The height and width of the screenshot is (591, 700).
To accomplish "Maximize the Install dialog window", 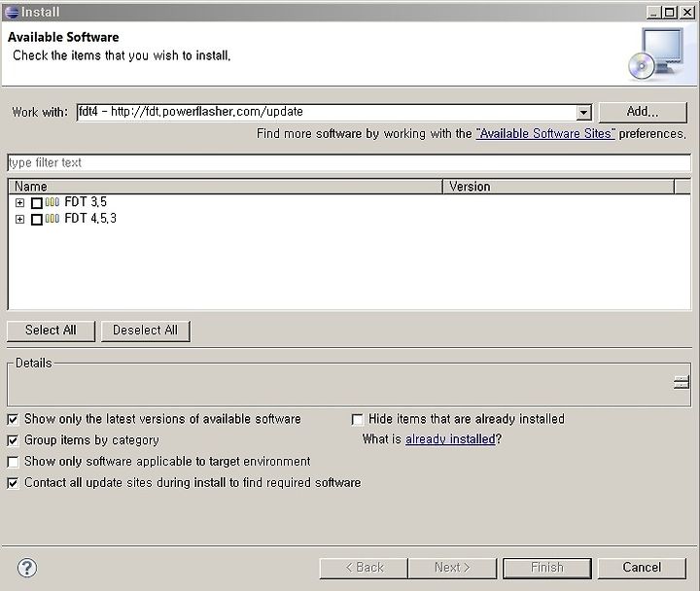I will [670, 13].
